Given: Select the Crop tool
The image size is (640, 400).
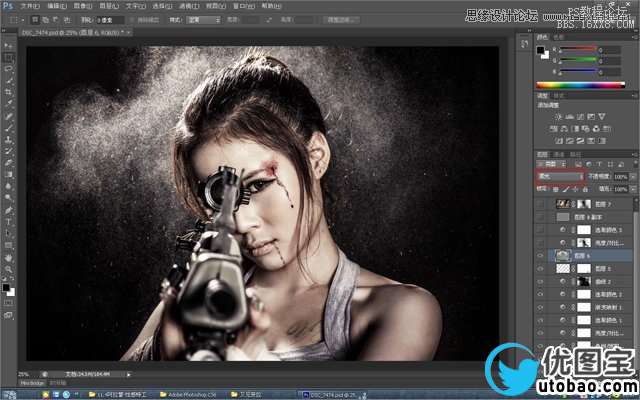Looking at the screenshot, I should pyautogui.click(x=9, y=92).
